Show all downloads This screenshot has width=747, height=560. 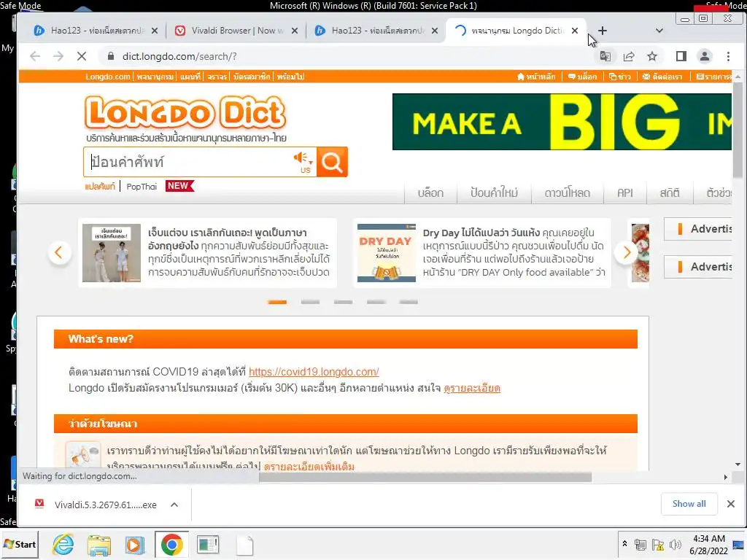point(689,504)
